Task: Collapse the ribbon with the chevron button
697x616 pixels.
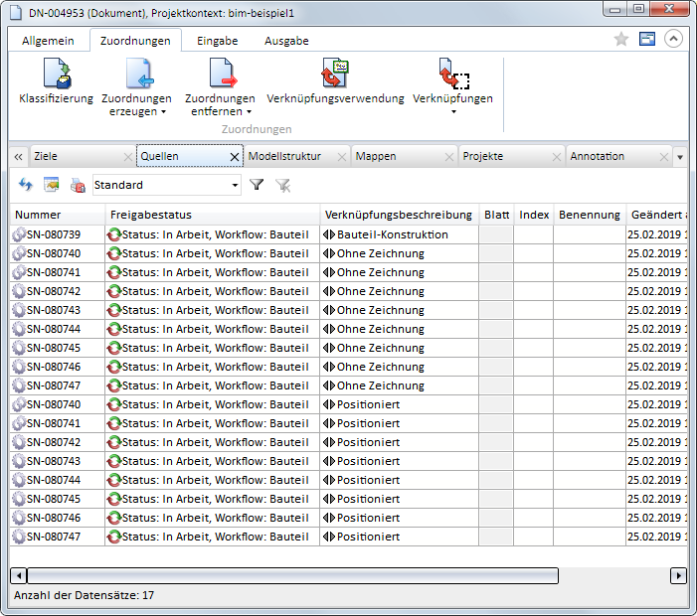Action: 674,39
